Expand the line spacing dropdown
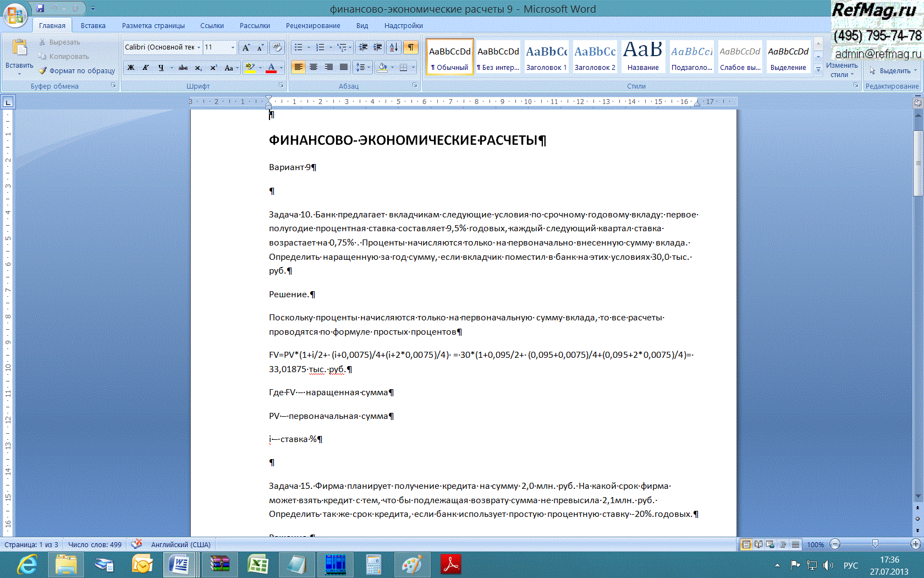 coord(369,67)
